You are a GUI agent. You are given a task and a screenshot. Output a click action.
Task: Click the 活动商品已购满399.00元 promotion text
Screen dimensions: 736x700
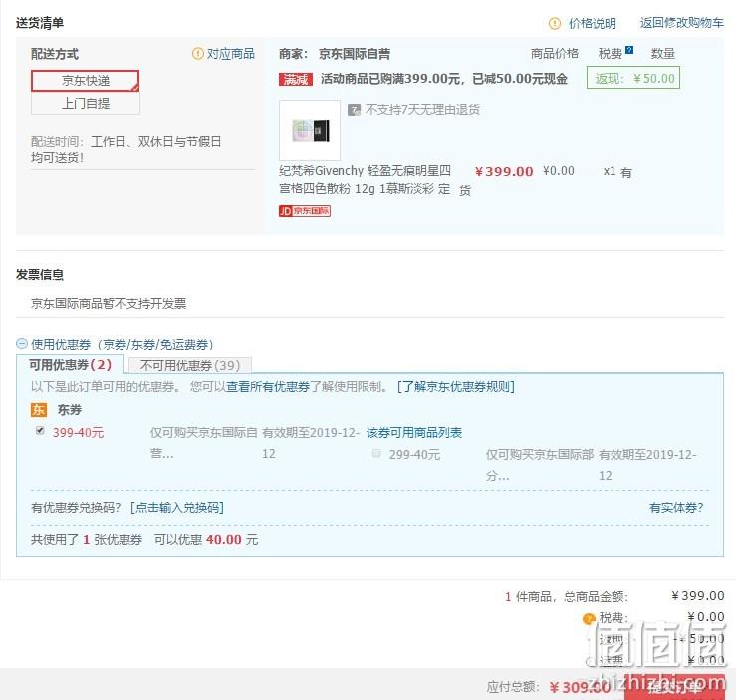[x=444, y=79]
